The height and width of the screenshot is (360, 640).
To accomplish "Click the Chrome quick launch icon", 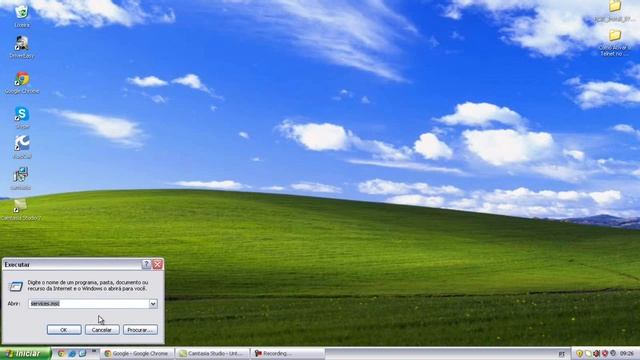I will coord(61,353).
